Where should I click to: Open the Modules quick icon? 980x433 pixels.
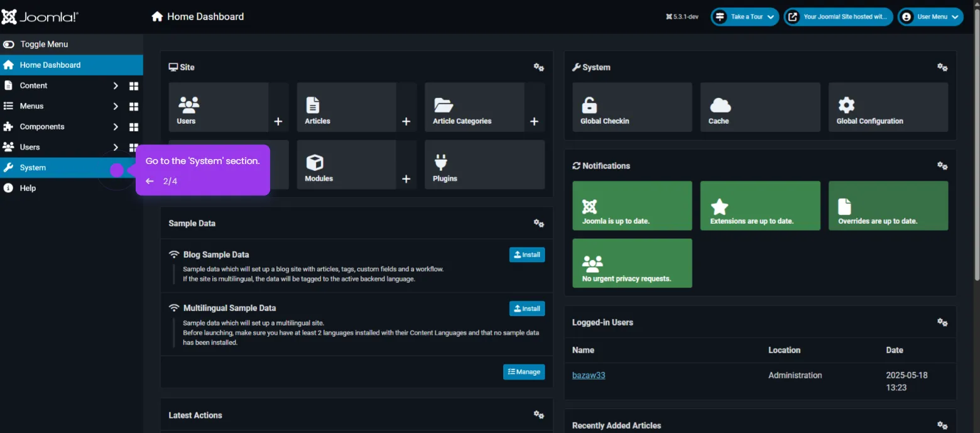click(346, 165)
